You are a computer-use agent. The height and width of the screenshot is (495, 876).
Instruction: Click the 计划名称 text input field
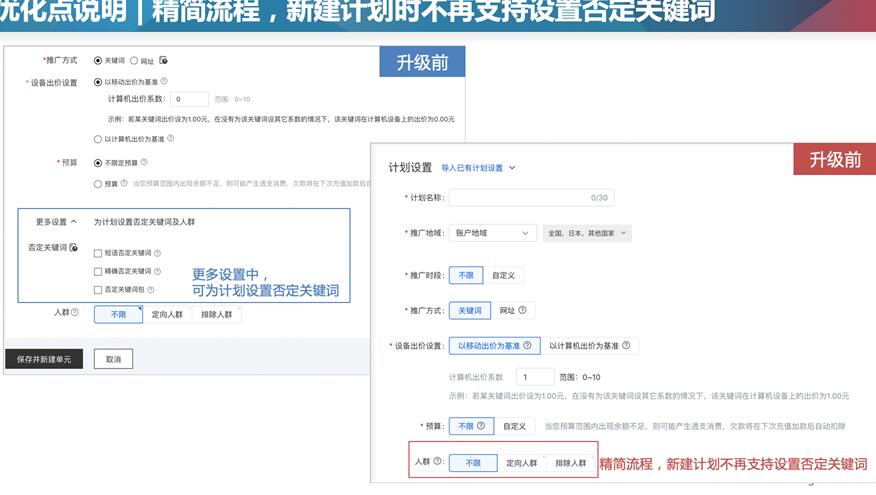(529, 198)
